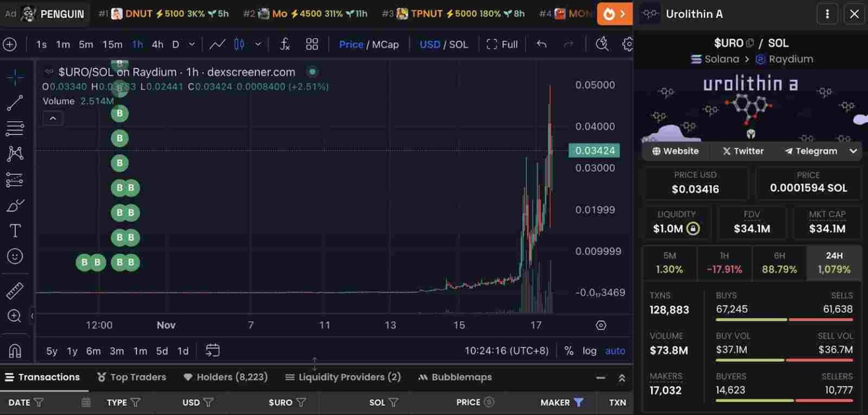The height and width of the screenshot is (415, 868).
Task: Open the candle chart type dropdown
Action: coord(258,44)
